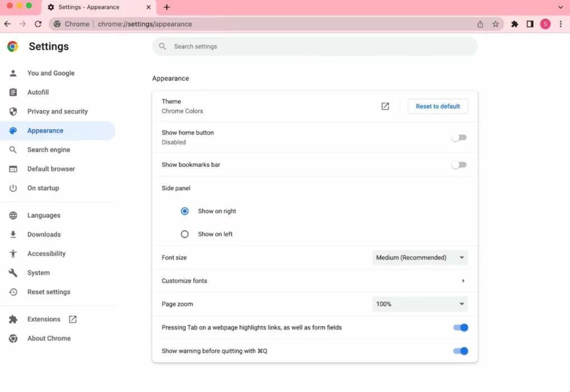Click the Reset to default button
570x392 pixels.
coord(438,106)
